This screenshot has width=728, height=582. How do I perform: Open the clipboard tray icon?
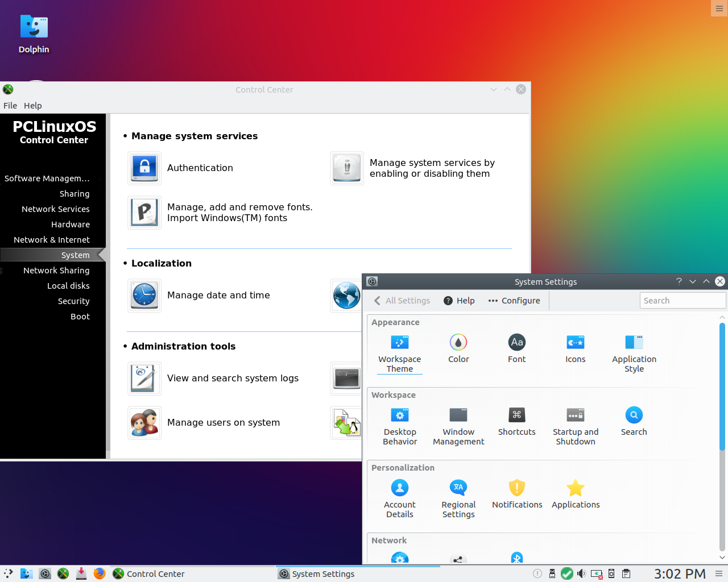[x=626, y=573]
